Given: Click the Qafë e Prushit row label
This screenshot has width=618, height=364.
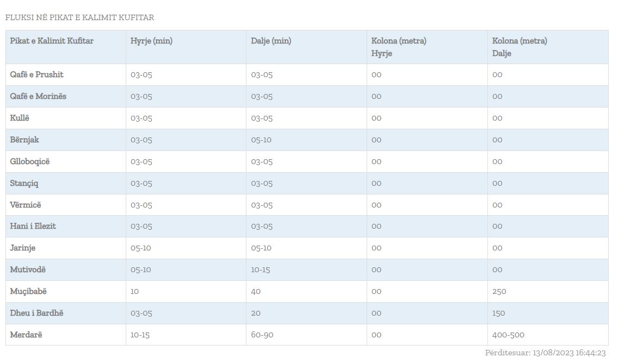Looking at the screenshot, I should tap(36, 74).
